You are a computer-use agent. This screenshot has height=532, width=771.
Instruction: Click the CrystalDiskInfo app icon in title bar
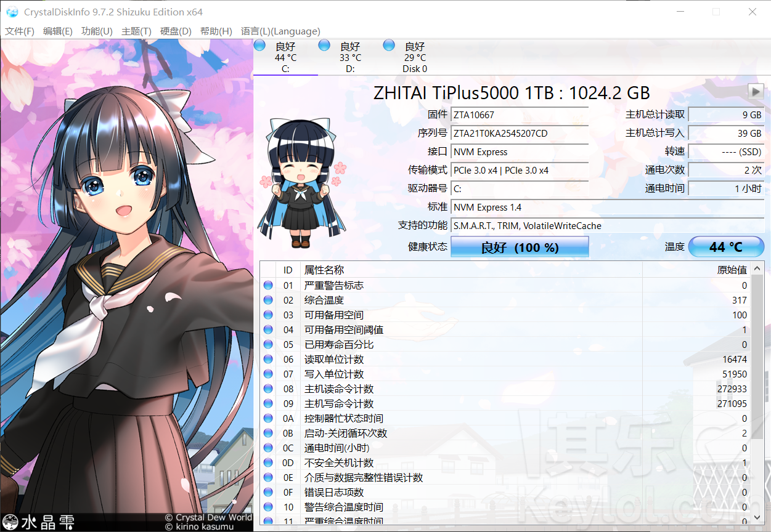[x=12, y=12]
